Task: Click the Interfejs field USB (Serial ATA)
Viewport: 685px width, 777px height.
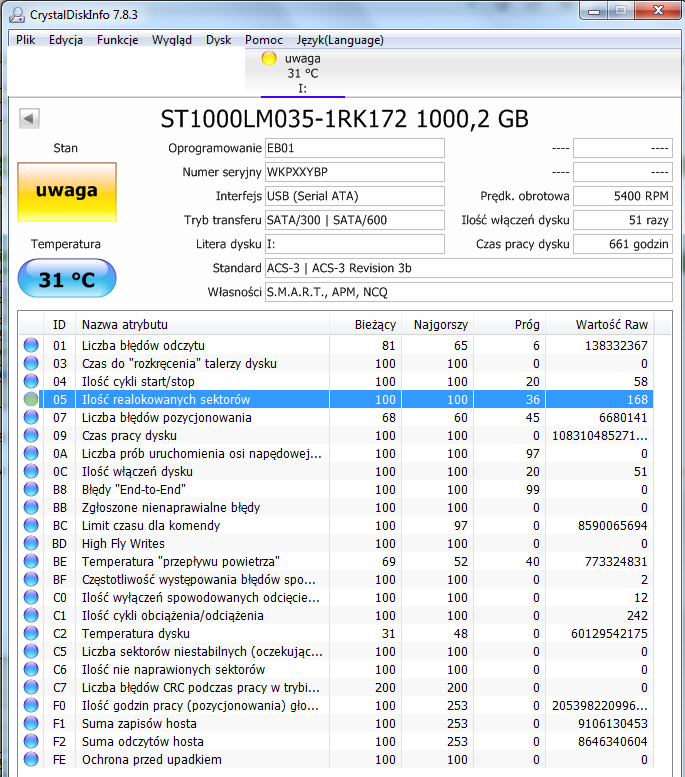Action: 355,196
